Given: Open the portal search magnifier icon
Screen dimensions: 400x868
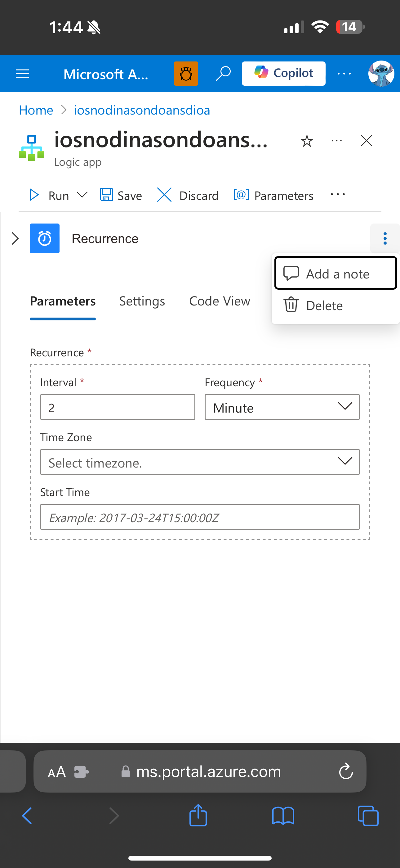Looking at the screenshot, I should pyautogui.click(x=223, y=74).
